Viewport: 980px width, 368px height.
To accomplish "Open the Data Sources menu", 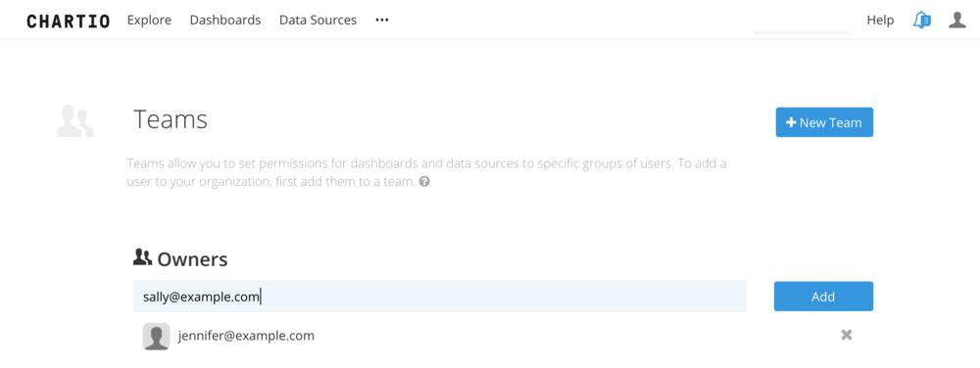I will click(318, 20).
